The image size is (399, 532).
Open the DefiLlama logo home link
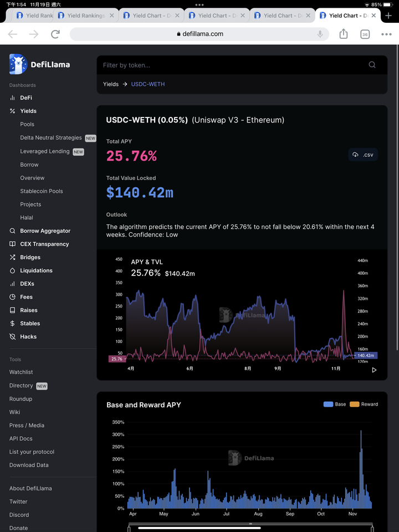40,64
